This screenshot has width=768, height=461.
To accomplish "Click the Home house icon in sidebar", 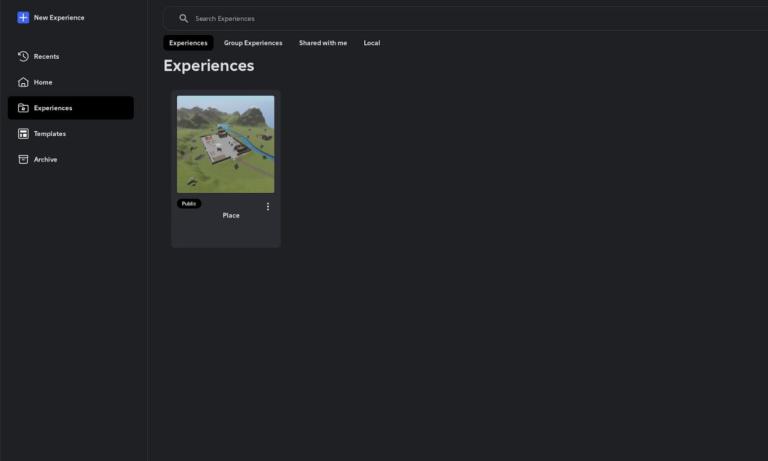I will click(x=23, y=82).
